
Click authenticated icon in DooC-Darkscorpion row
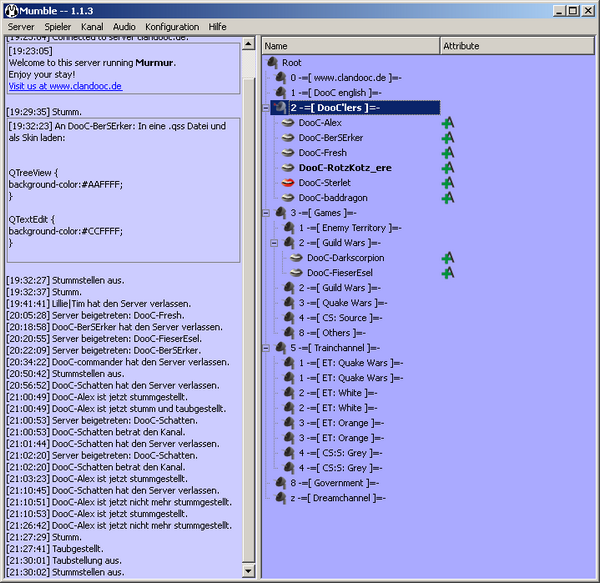tap(448, 258)
